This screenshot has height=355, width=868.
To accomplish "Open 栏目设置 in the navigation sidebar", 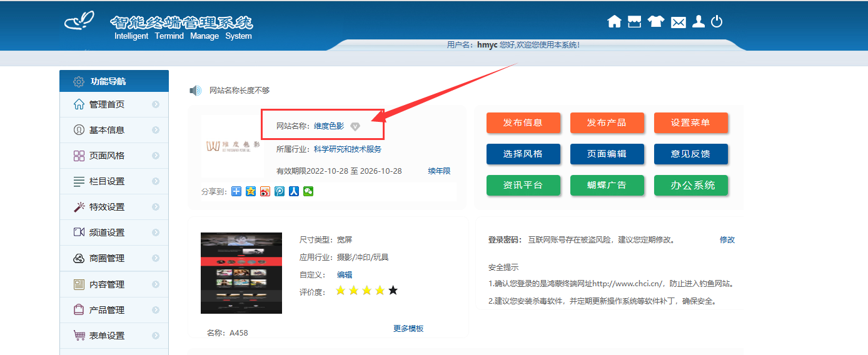I will 107,181.
